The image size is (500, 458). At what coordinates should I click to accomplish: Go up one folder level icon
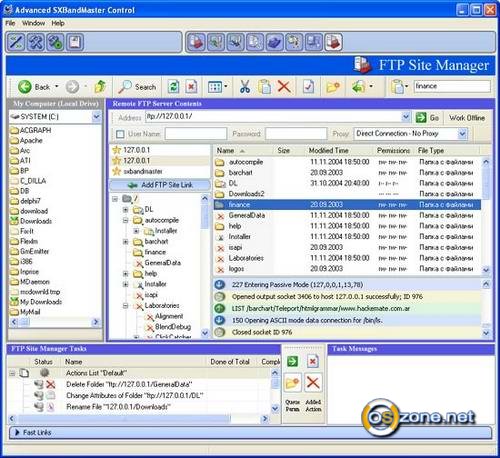[x=100, y=87]
